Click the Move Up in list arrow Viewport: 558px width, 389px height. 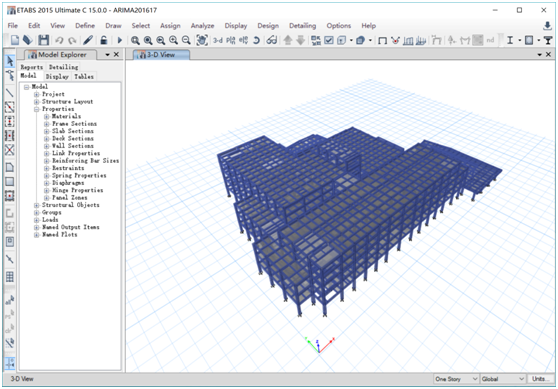point(288,40)
